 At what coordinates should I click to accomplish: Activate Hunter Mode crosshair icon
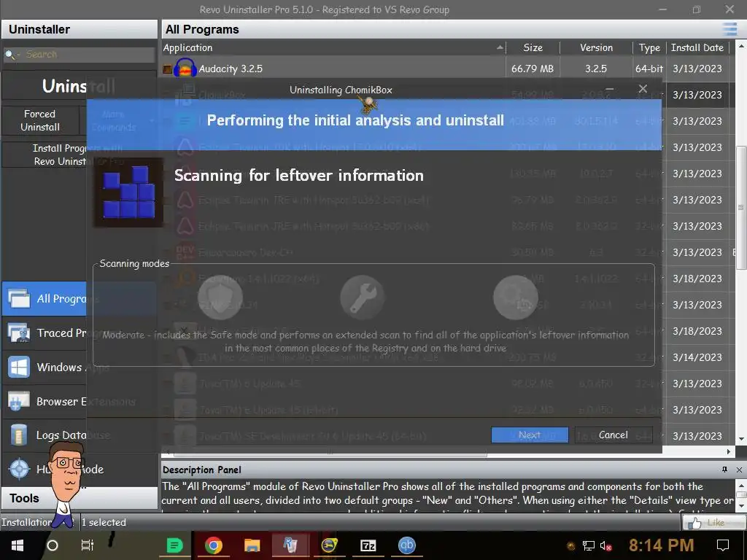(19, 469)
